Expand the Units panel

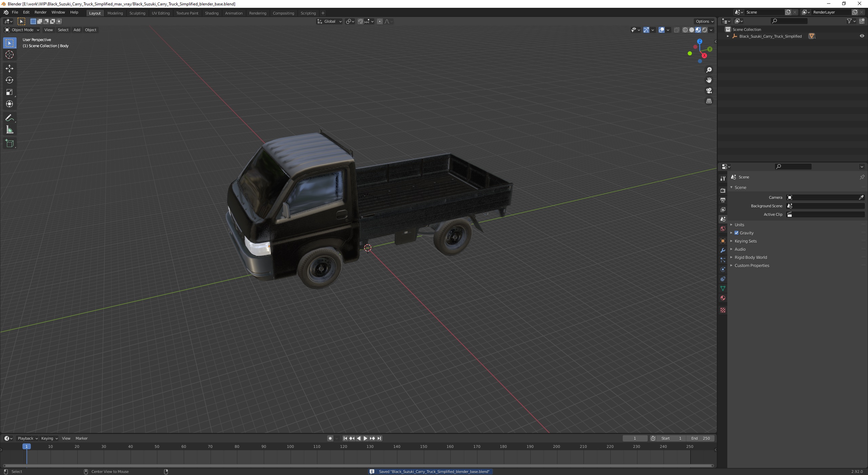point(739,225)
